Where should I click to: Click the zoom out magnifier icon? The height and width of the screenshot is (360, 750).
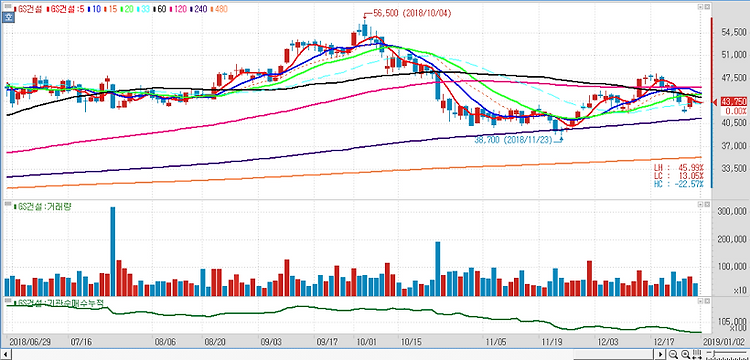pyautogui.click(x=673, y=354)
